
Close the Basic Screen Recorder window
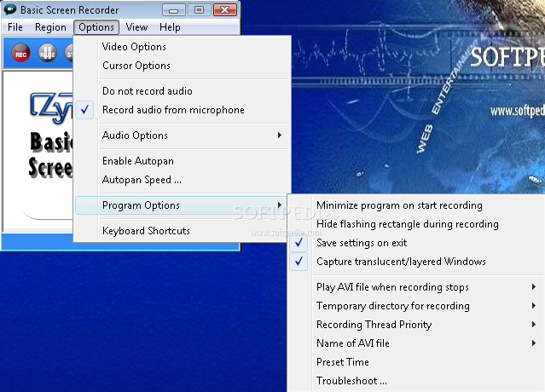[224, 9]
